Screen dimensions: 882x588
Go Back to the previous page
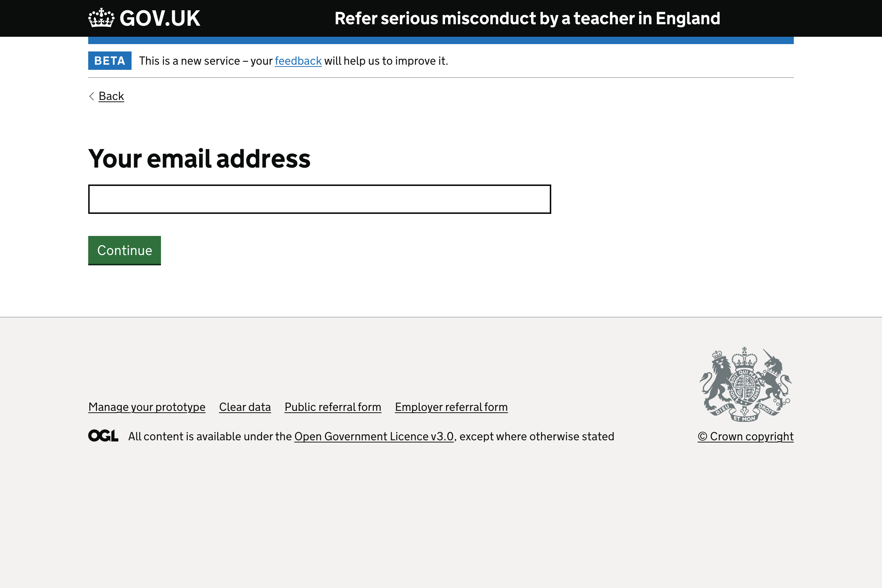(x=111, y=96)
